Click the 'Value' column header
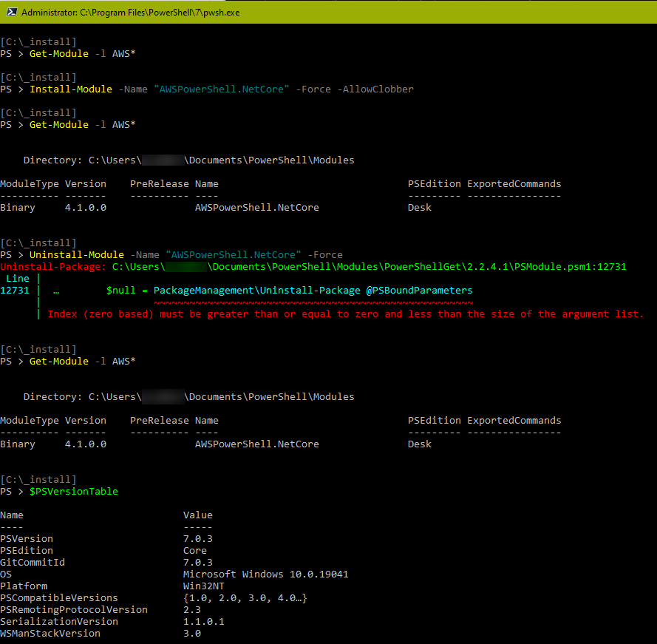657x644 pixels. (198, 515)
